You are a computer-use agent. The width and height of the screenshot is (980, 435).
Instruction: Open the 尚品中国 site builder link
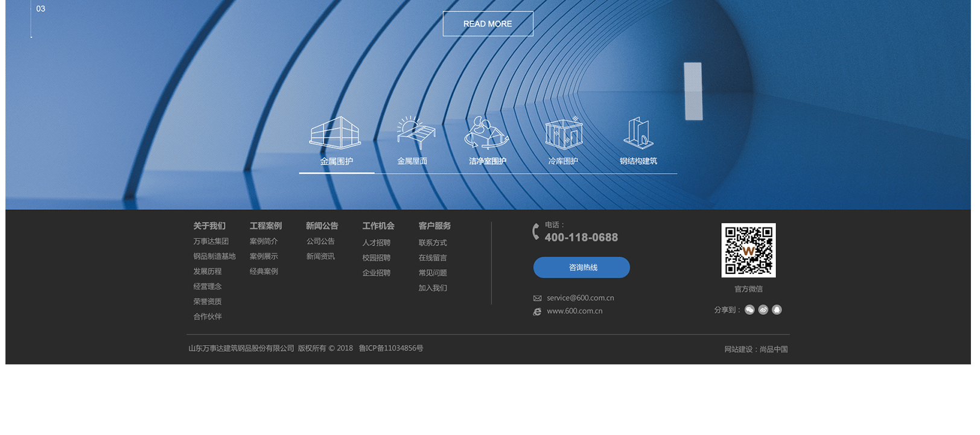click(774, 349)
